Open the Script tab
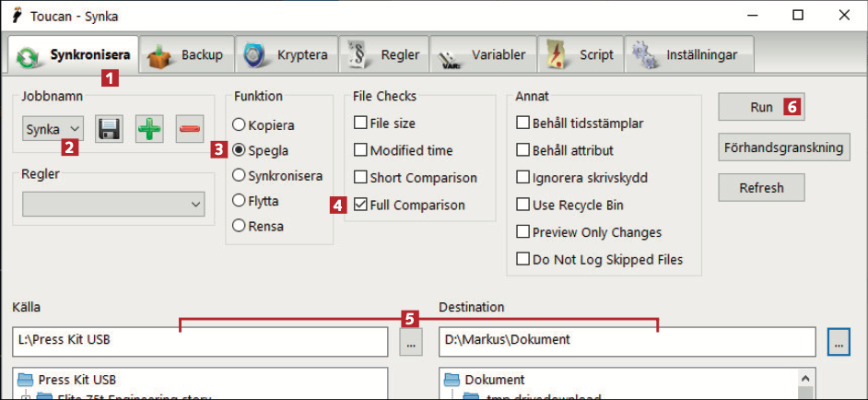Image resolution: width=868 pixels, height=400 pixels. coord(581,55)
